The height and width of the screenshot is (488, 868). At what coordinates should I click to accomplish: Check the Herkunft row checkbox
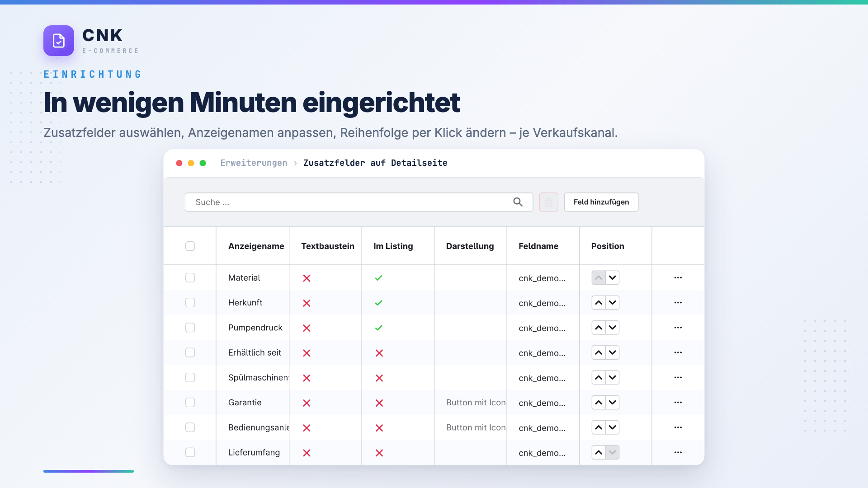(190, 302)
